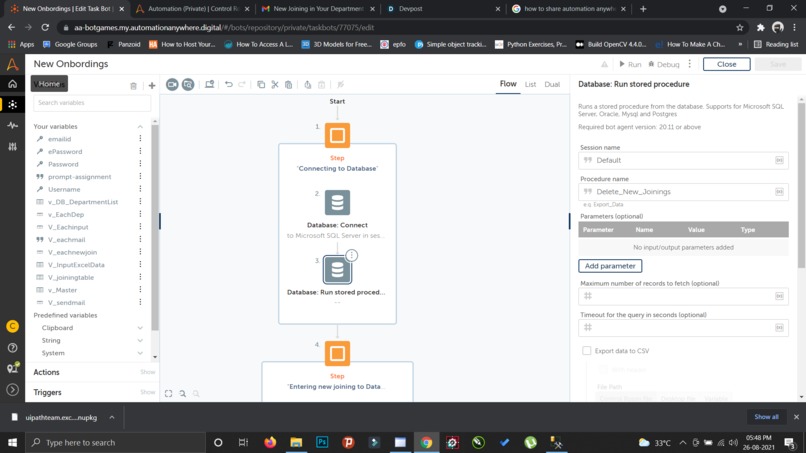Click the Debug button

click(664, 64)
